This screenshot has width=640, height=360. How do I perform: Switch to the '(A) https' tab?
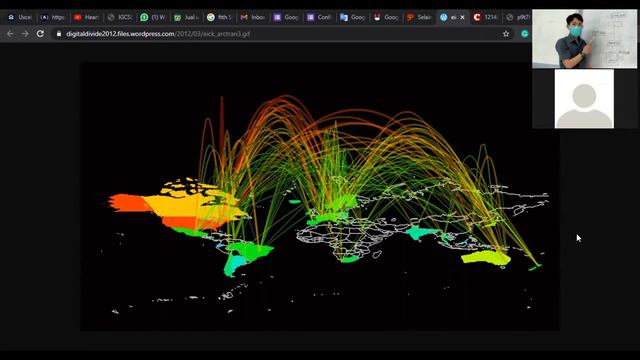tap(53, 17)
